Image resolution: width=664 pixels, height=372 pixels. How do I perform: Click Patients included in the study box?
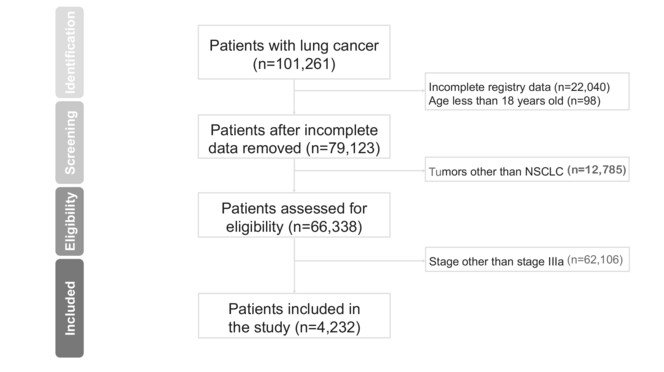(294, 316)
